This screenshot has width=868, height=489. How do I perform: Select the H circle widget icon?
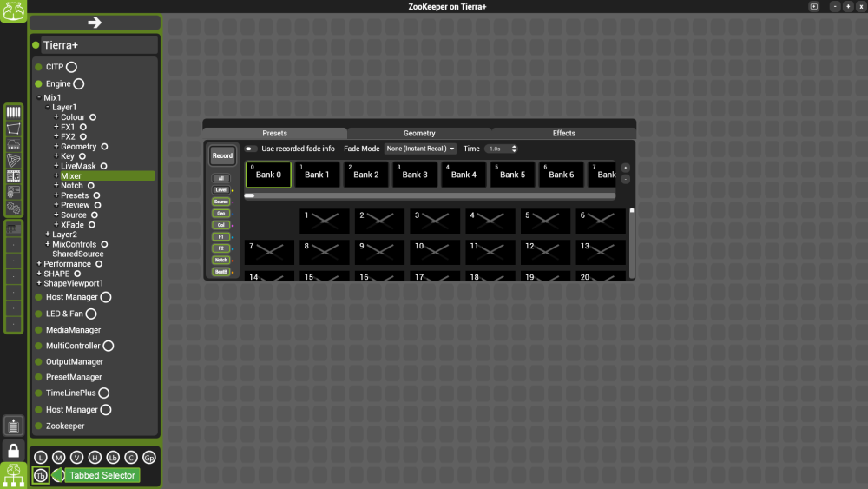95,458
